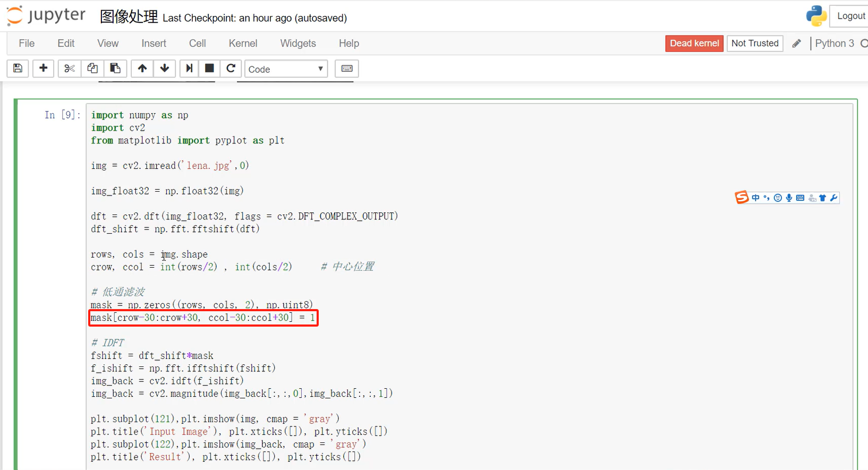The width and height of the screenshot is (868, 470).
Task: Open the Edit menu
Action: (66, 44)
